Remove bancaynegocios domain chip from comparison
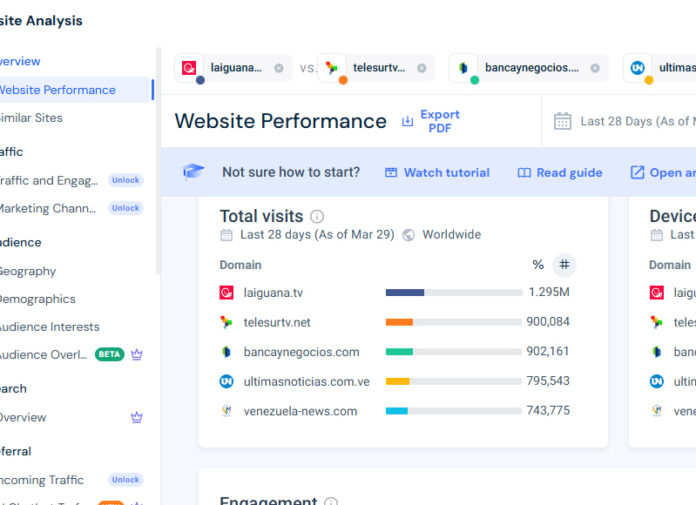Screen dimensions: 696x505 pyautogui.click(x=595, y=68)
